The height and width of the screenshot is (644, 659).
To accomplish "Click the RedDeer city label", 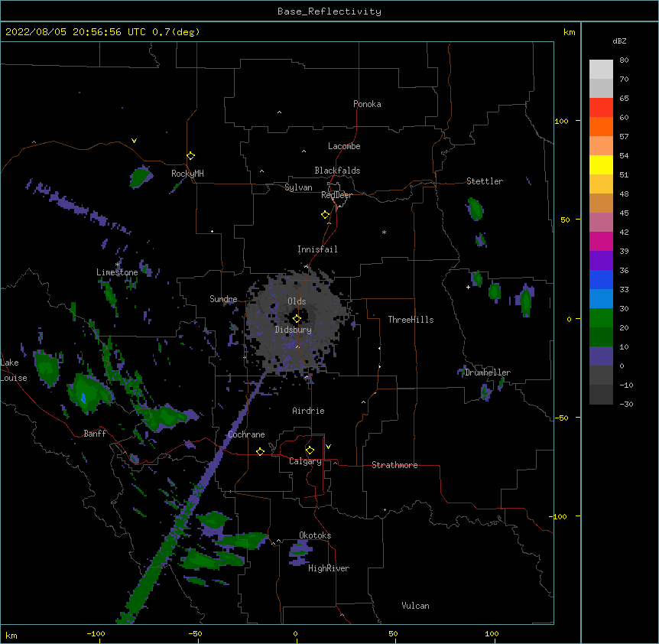I will coord(336,195).
